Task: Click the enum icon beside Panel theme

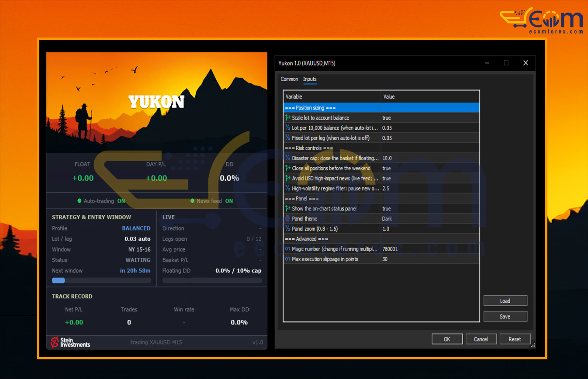Action: (x=287, y=219)
